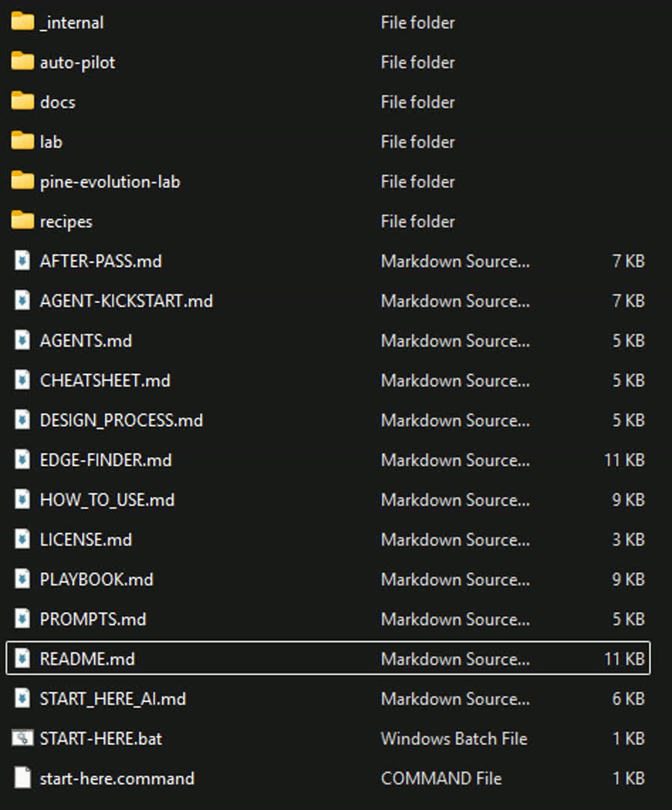This screenshot has width=672, height=810.
Task: Select the PLAYBOOK.md file name
Action: (x=96, y=579)
